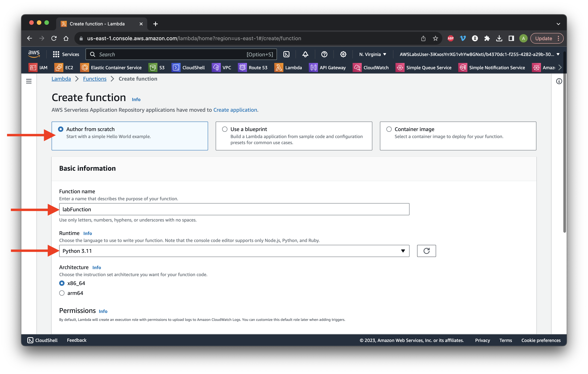Expand the AWSLabsUser account menu
The height and width of the screenshot is (374, 588).
pos(479,54)
